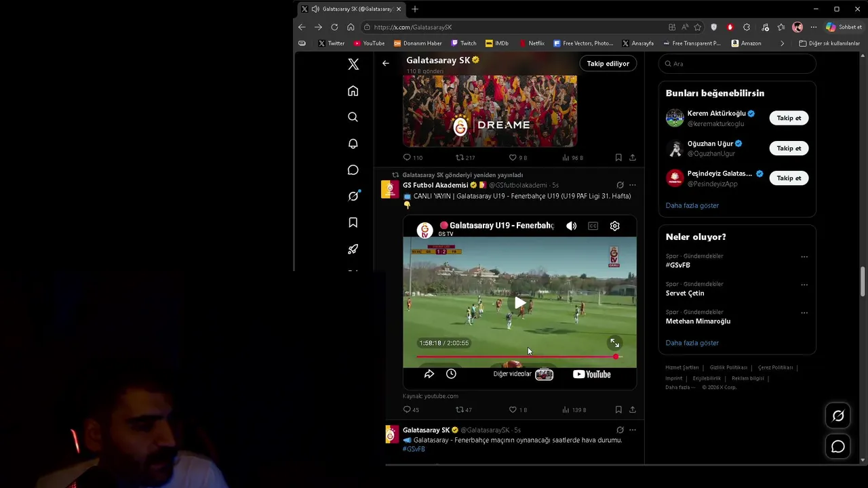Click YouTube share arrow in embedded player
Image resolution: width=868 pixels, height=488 pixels.
(429, 374)
